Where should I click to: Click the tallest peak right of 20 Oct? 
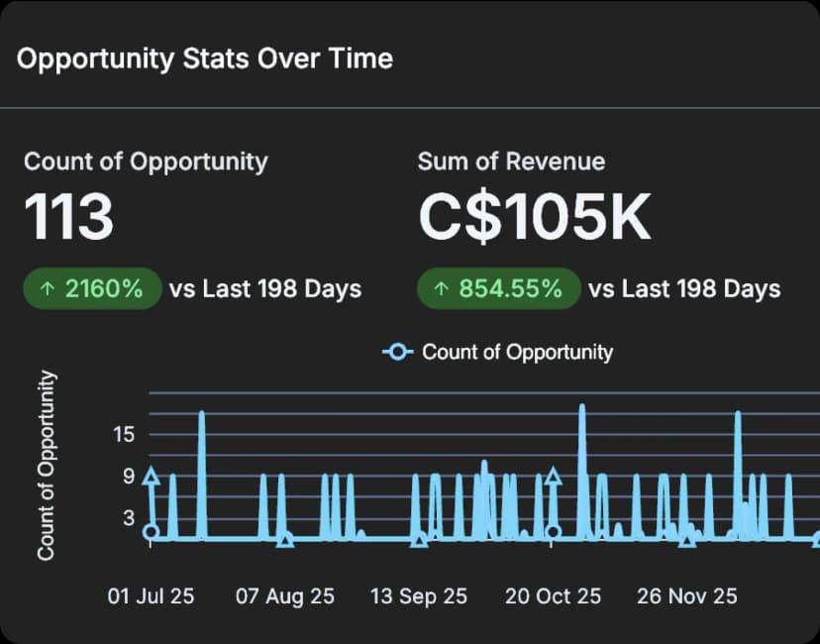581,408
